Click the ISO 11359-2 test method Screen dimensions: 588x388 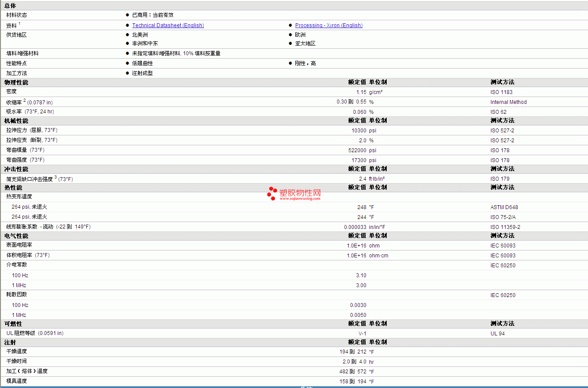tap(505, 227)
